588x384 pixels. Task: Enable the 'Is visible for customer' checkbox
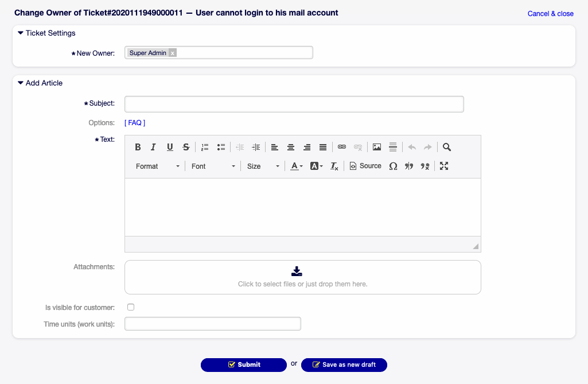[x=131, y=307]
